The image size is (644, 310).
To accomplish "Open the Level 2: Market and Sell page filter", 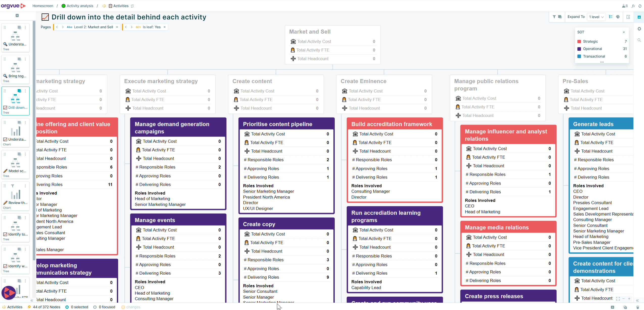I will (90, 27).
